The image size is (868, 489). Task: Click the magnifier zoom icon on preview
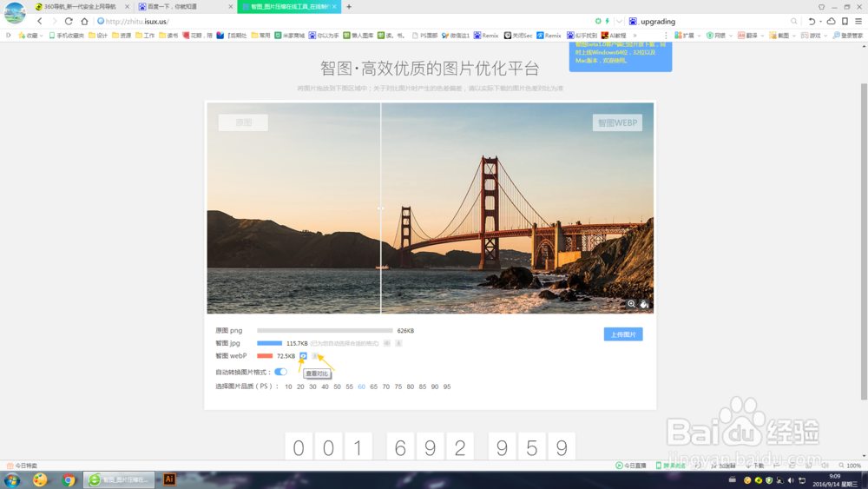(631, 304)
